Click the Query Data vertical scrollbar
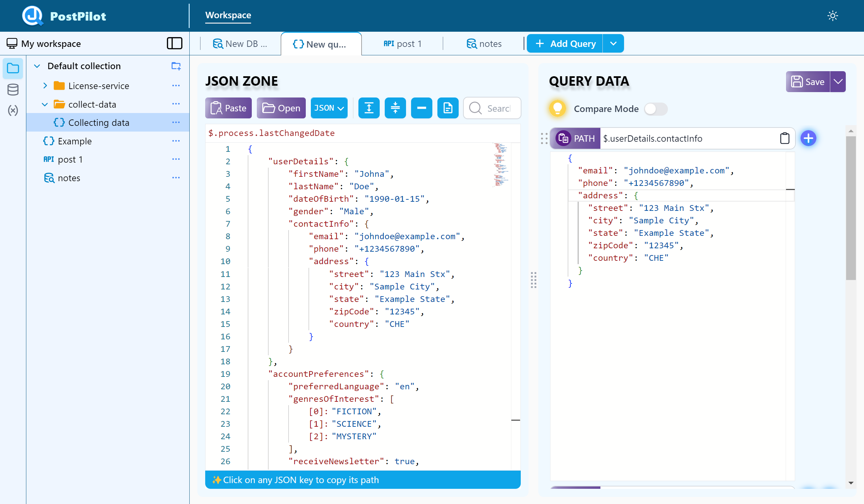864x504 pixels. pyautogui.click(x=850, y=208)
